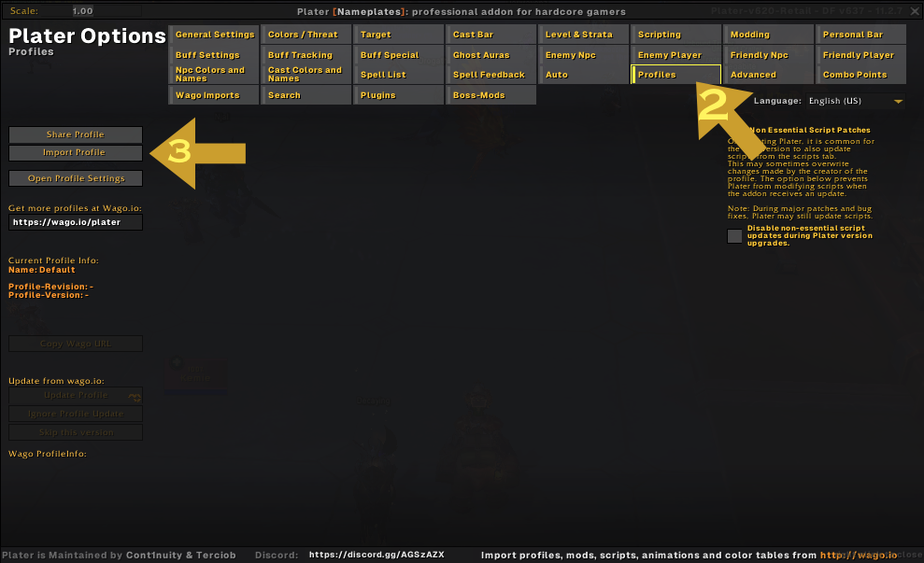This screenshot has height=563, width=924.
Task: Open the Buff Special tab
Action: click(x=399, y=55)
